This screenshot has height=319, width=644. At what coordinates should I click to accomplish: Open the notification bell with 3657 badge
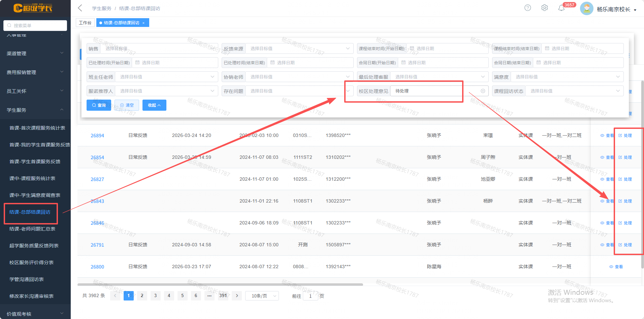[561, 8]
